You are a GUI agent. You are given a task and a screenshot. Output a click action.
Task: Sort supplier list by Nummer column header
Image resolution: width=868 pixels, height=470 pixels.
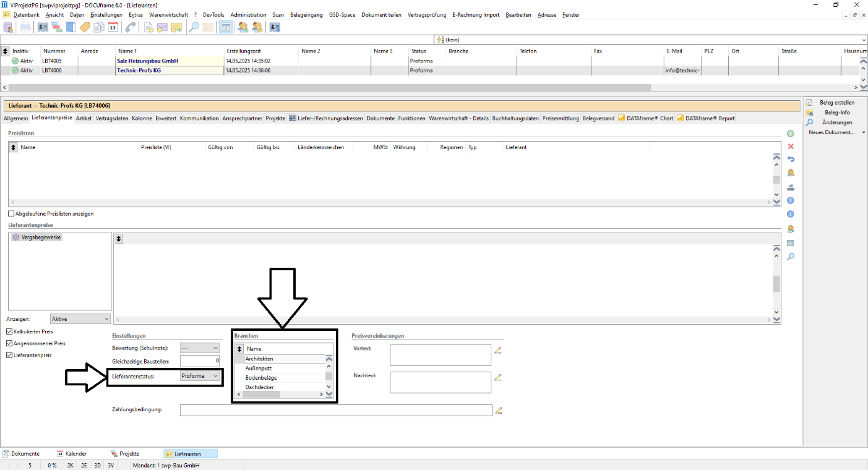(60, 51)
